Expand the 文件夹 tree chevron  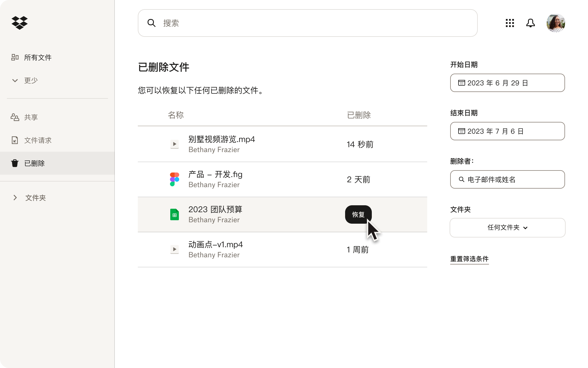point(15,198)
